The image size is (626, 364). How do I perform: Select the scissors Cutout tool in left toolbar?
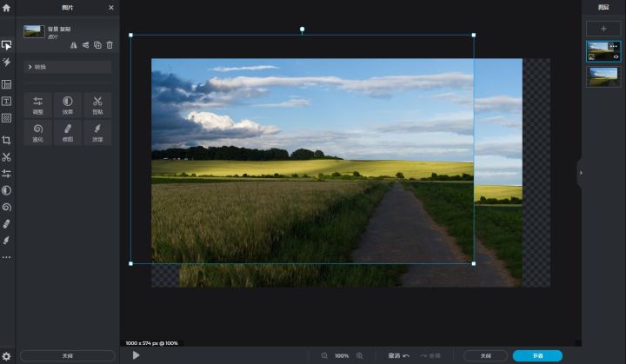coord(6,157)
